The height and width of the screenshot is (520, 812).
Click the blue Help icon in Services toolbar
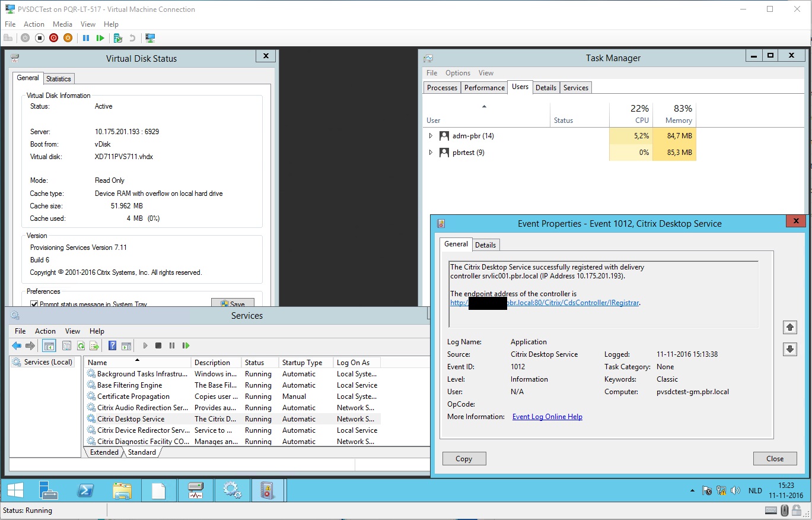tap(112, 345)
